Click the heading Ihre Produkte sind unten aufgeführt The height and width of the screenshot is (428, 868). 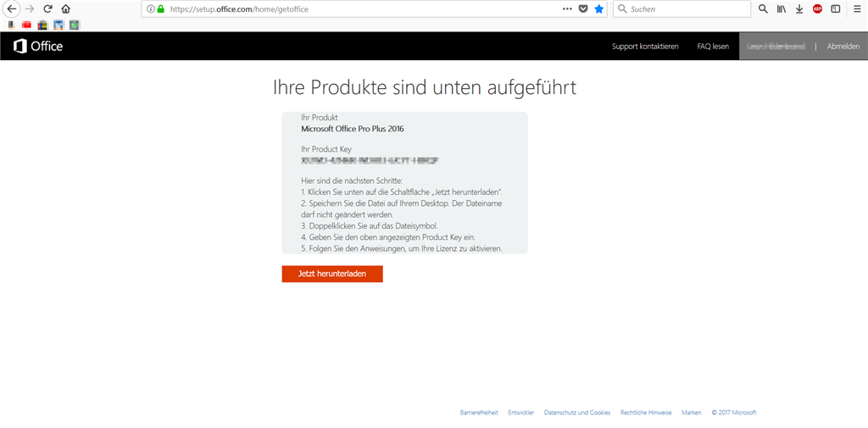click(x=425, y=89)
